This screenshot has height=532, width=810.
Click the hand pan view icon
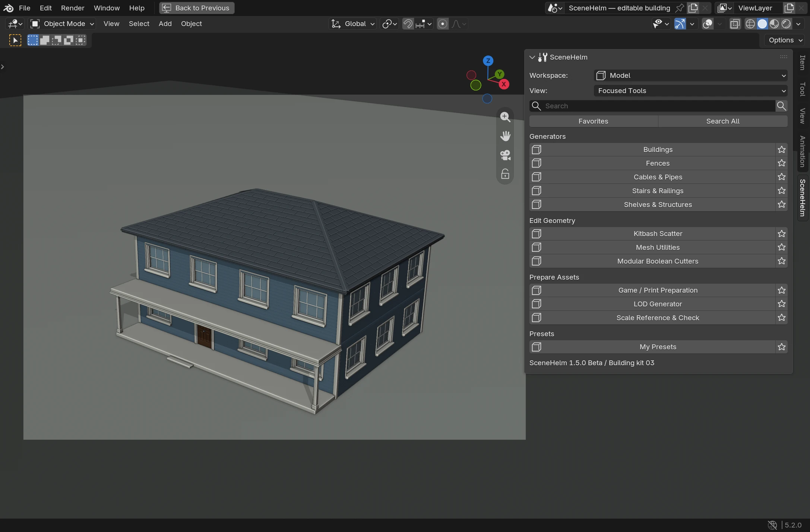pos(505,136)
